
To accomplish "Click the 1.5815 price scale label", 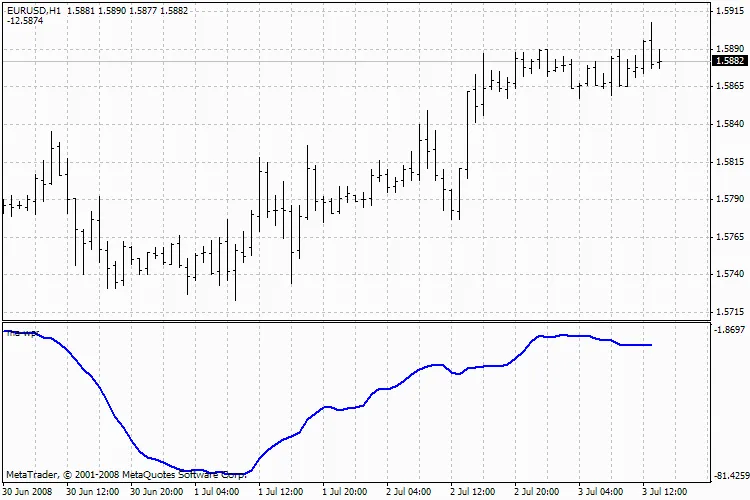I will click(x=729, y=162).
